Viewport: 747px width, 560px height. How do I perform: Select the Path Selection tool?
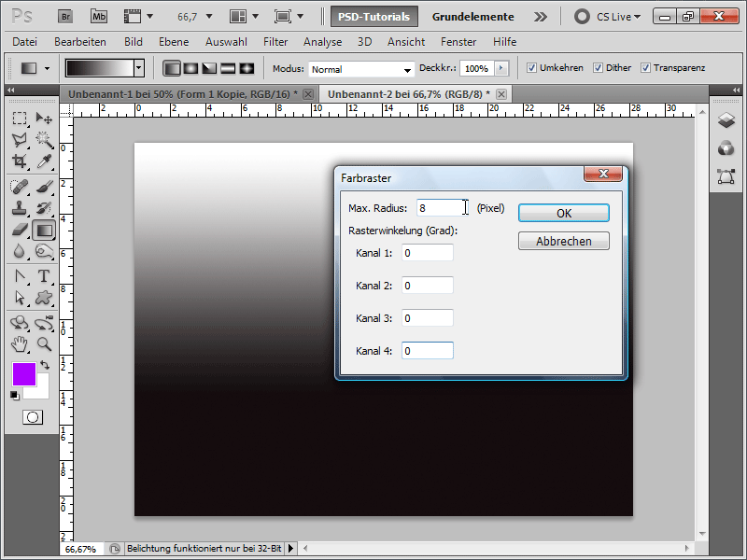20,298
